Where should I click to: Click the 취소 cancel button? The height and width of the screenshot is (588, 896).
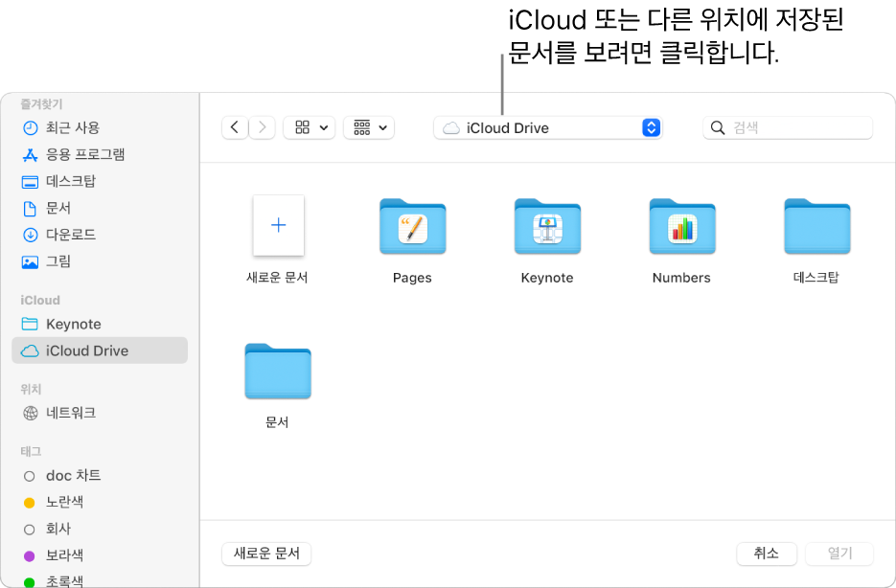coord(767,554)
